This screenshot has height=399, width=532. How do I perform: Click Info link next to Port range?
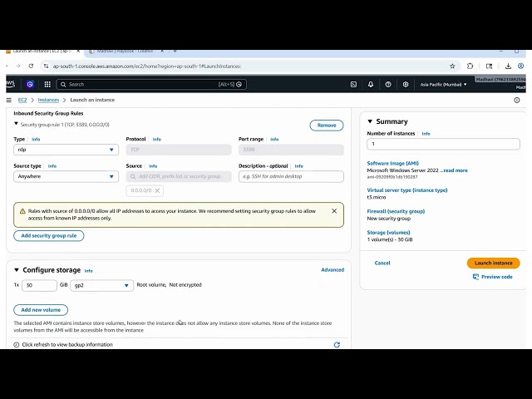click(274, 140)
